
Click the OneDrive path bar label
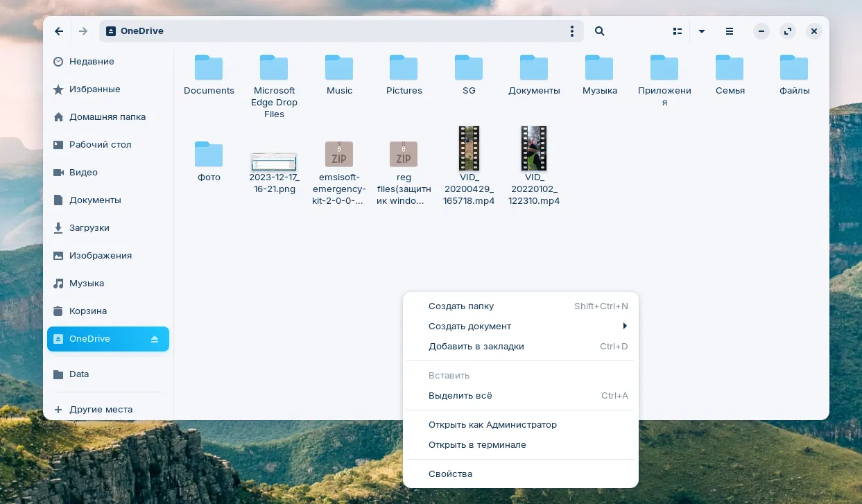point(141,31)
